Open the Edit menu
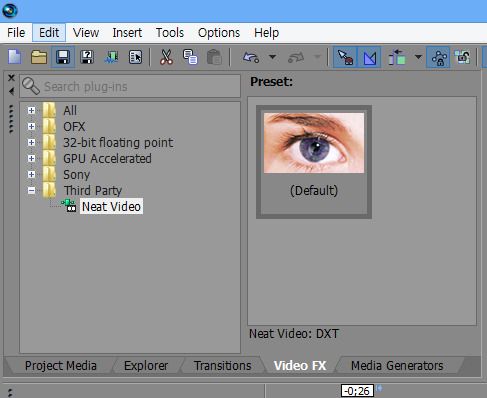The width and height of the screenshot is (487, 398). (49, 33)
